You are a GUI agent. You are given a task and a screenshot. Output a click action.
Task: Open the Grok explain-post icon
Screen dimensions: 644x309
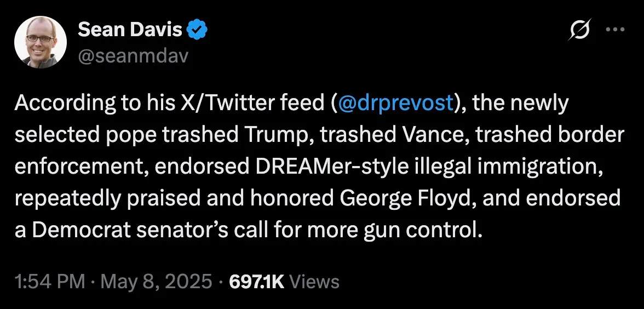(x=579, y=29)
